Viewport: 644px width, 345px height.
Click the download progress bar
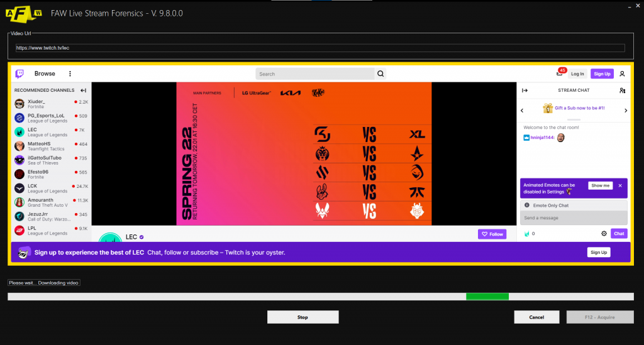click(x=320, y=297)
